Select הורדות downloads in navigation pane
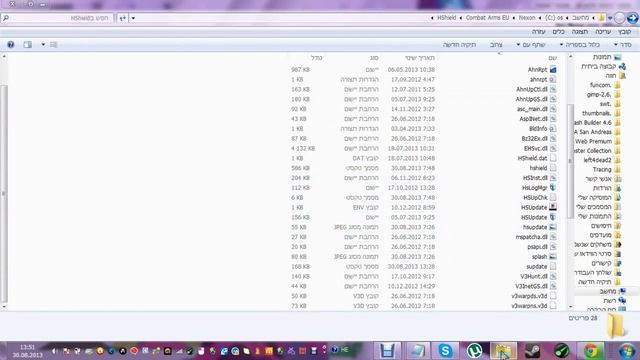 point(607,188)
